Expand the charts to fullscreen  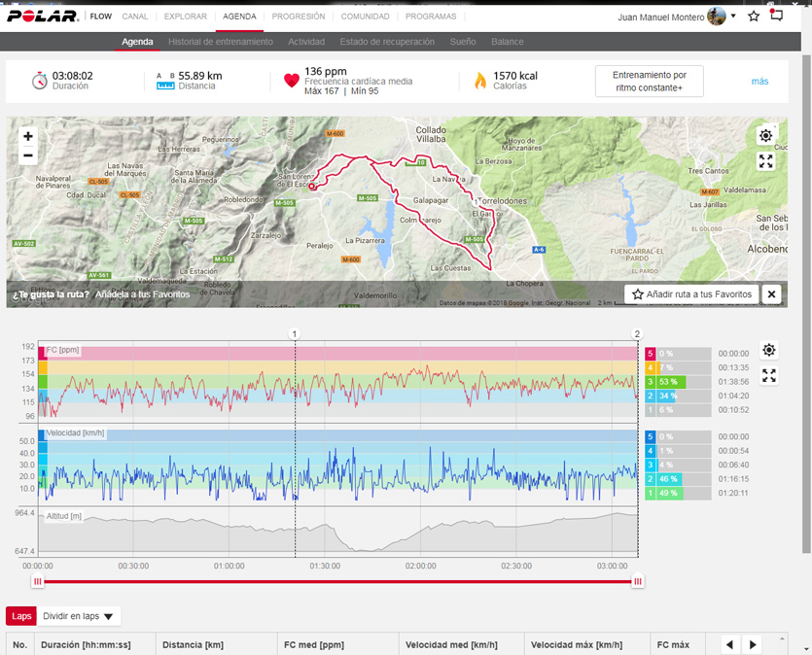coord(769,376)
